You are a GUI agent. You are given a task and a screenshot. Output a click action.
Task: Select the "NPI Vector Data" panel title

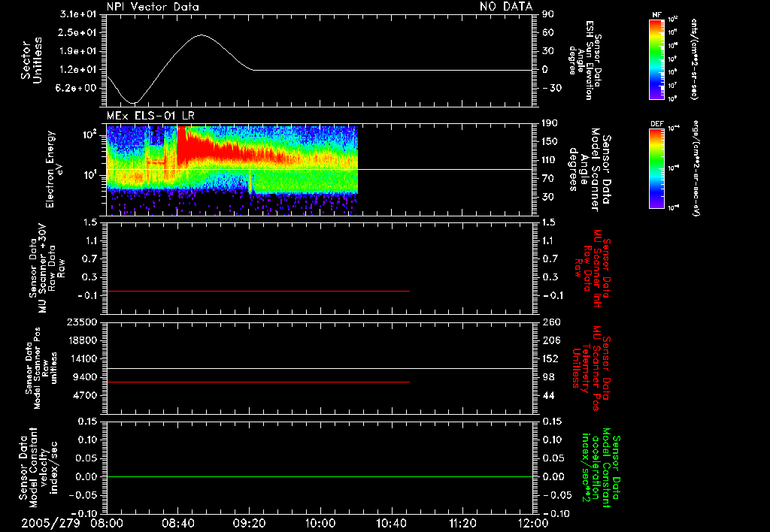coord(153,7)
